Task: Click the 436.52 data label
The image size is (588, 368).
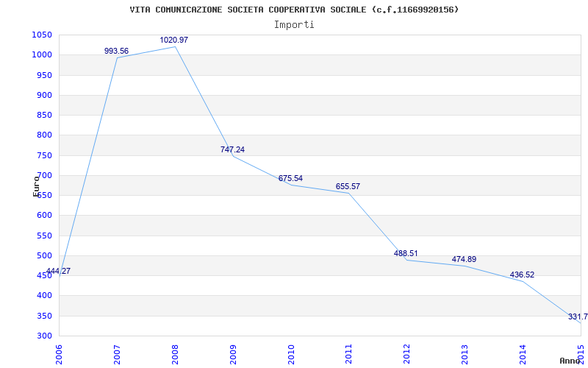Action: pos(522,275)
